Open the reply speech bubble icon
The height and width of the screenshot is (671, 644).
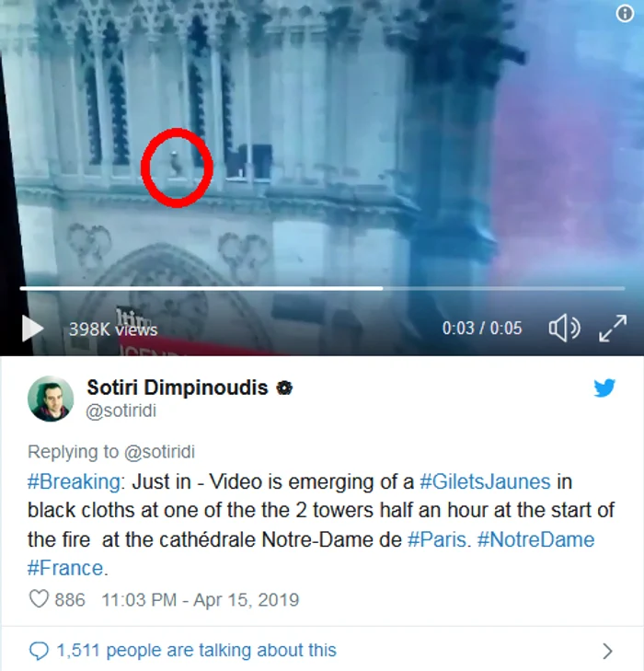tap(39, 651)
